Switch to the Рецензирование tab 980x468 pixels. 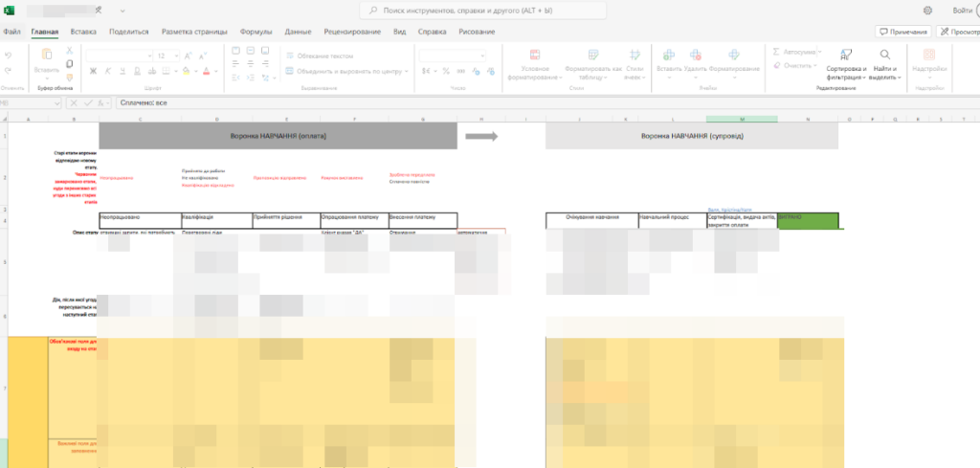pyautogui.click(x=352, y=32)
